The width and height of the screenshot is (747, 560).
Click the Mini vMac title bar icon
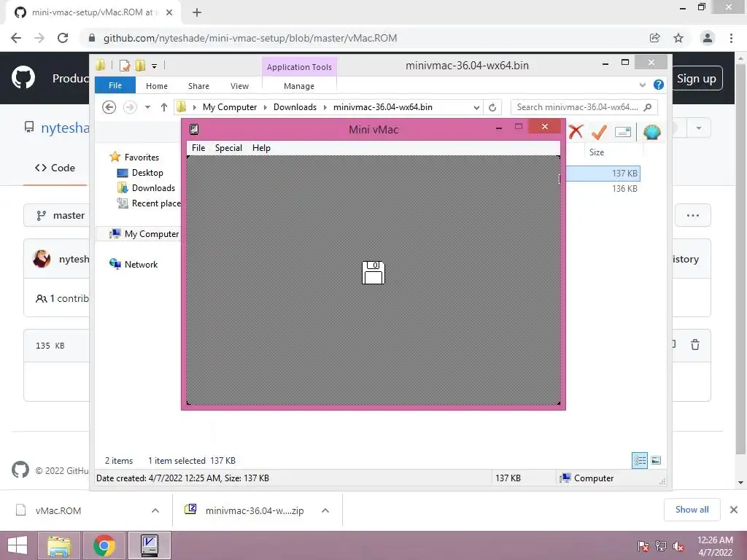pyautogui.click(x=194, y=130)
